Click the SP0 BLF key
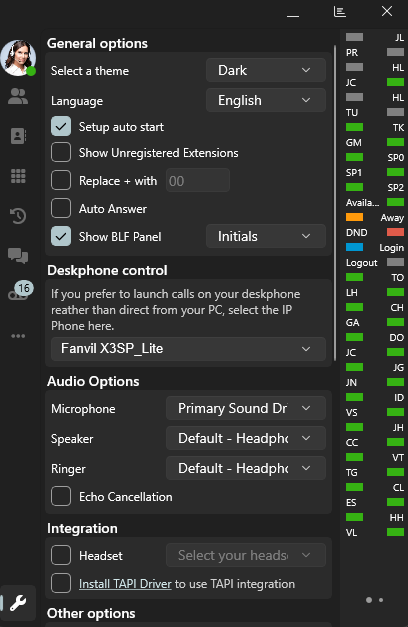The image size is (408, 627). tap(375, 158)
